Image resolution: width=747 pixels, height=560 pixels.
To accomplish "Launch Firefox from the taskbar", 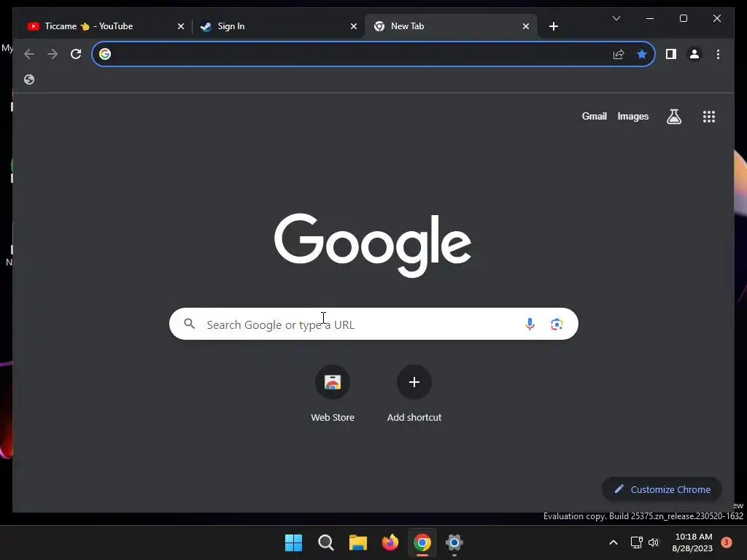I will 390,542.
